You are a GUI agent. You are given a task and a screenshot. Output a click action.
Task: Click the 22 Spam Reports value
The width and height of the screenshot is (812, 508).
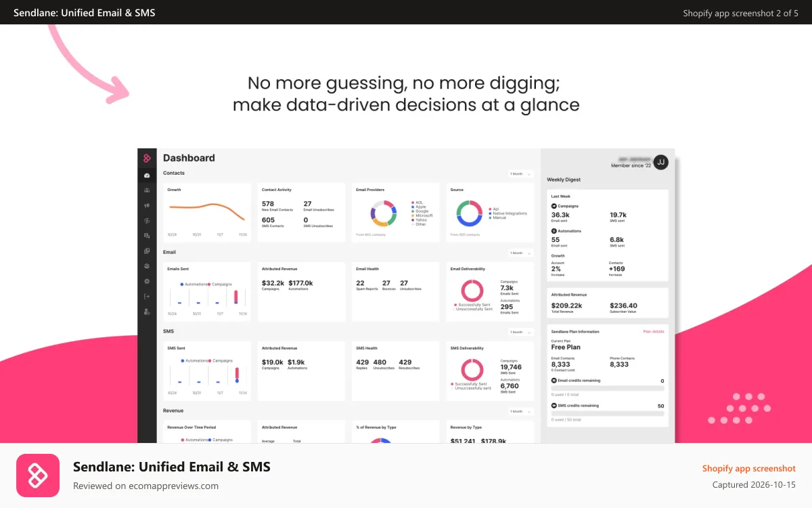pyautogui.click(x=360, y=283)
